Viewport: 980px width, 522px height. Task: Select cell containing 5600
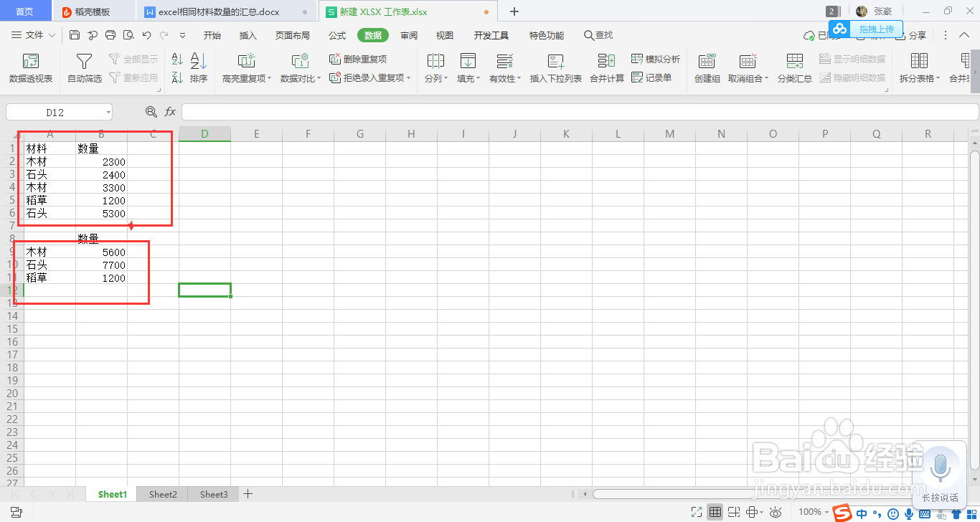point(101,252)
